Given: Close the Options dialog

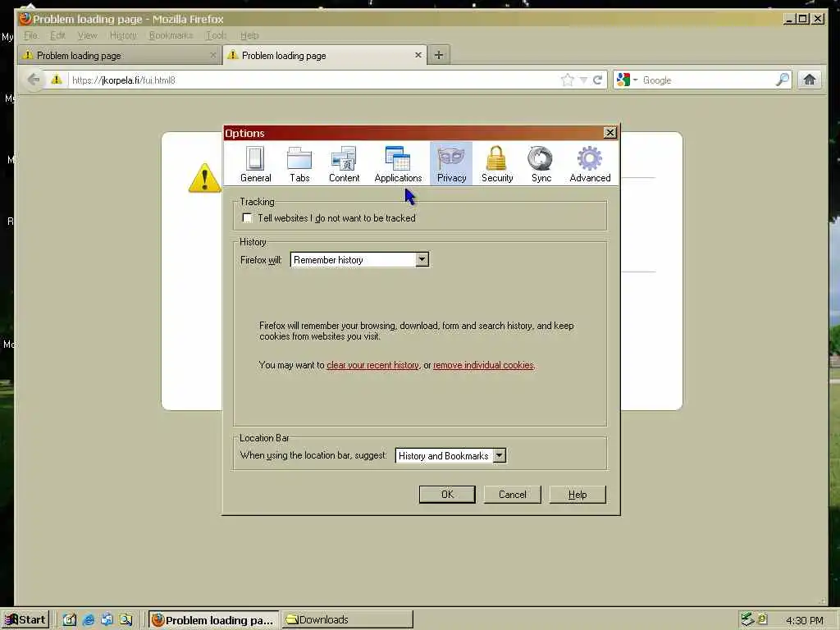Looking at the screenshot, I should [x=609, y=133].
